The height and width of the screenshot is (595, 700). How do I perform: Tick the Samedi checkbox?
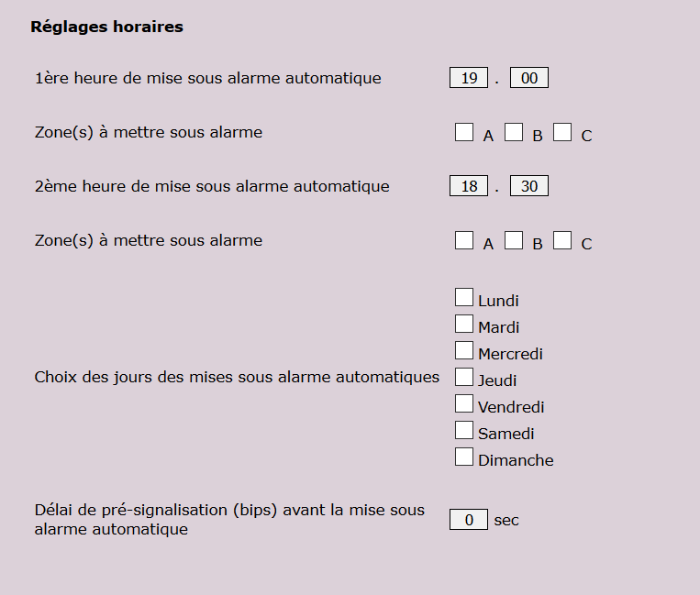[x=464, y=430]
